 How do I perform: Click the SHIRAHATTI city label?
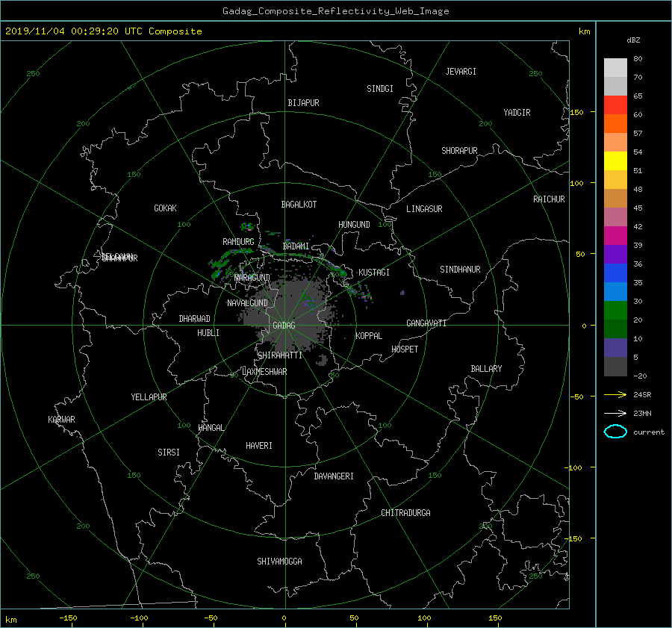coord(280,355)
